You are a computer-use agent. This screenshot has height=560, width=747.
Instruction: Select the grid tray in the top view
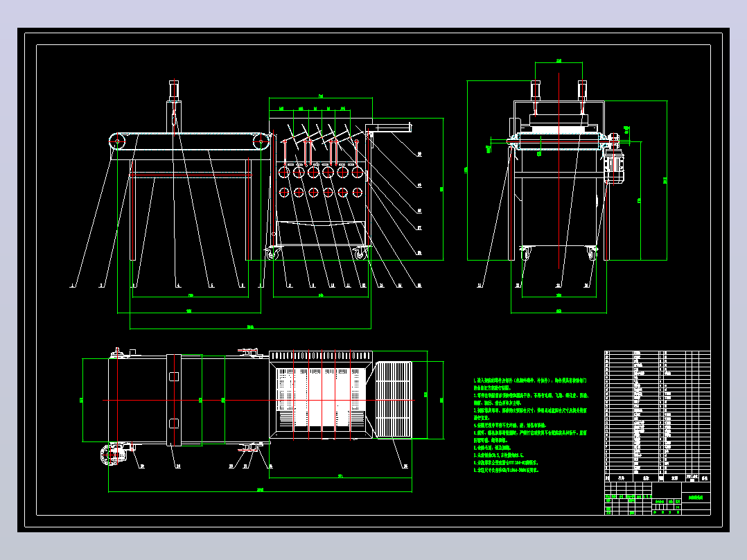click(x=394, y=399)
